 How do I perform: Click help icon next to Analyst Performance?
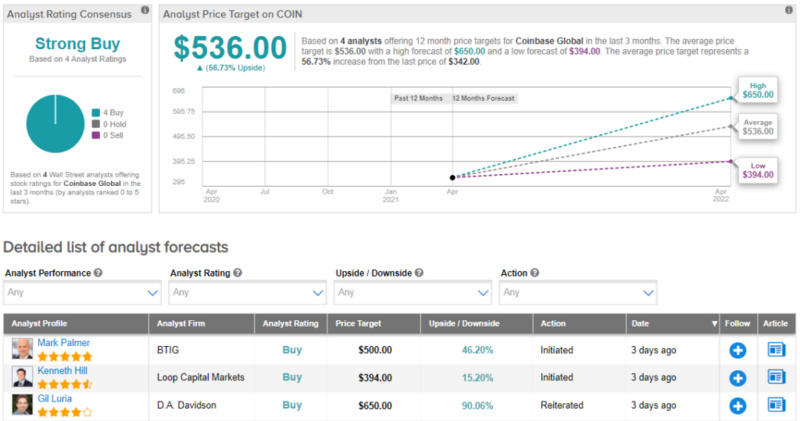click(x=98, y=272)
